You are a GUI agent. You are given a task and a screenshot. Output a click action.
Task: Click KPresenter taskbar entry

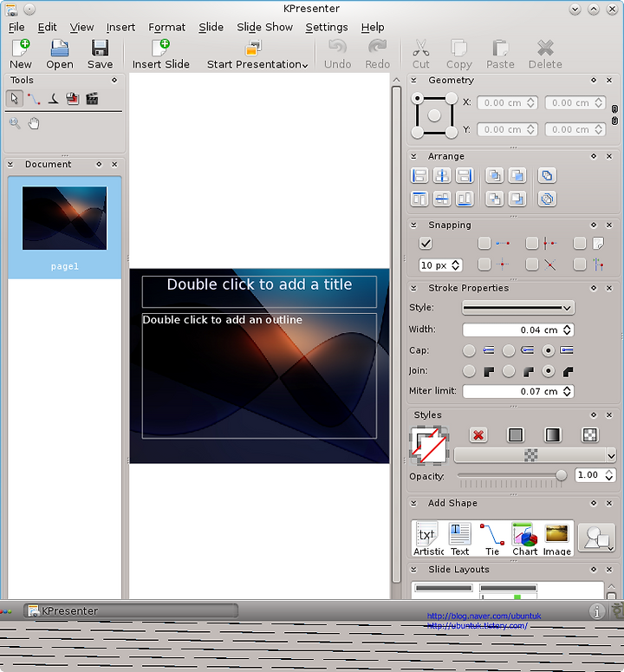131,610
